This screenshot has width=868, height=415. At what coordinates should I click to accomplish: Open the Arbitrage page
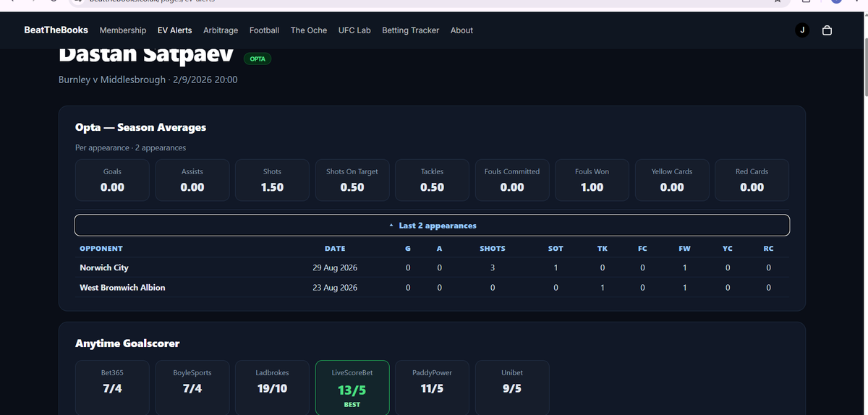pos(221,30)
